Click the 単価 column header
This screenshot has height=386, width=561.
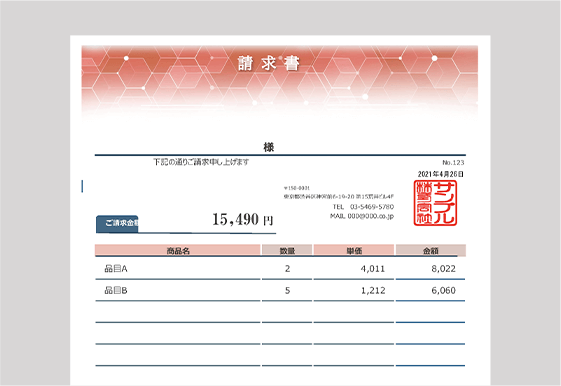(354, 250)
